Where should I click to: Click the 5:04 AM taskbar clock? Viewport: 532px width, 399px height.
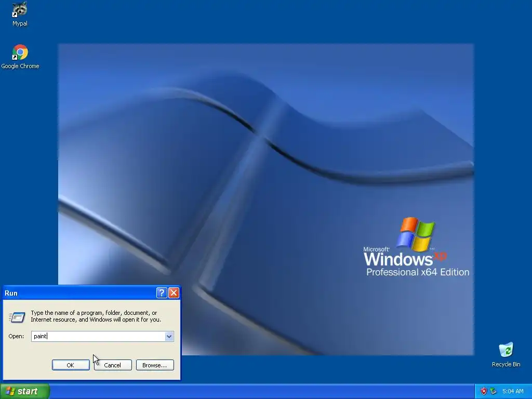coord(513,391)
